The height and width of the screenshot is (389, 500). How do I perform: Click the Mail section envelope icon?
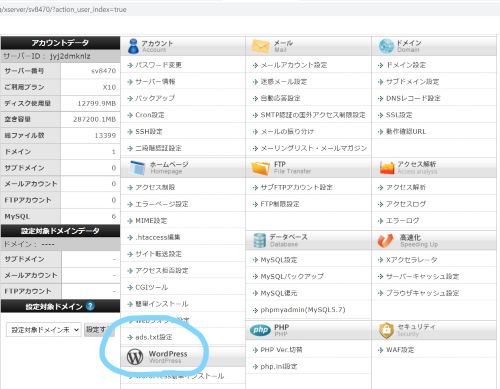coord(260,46)
